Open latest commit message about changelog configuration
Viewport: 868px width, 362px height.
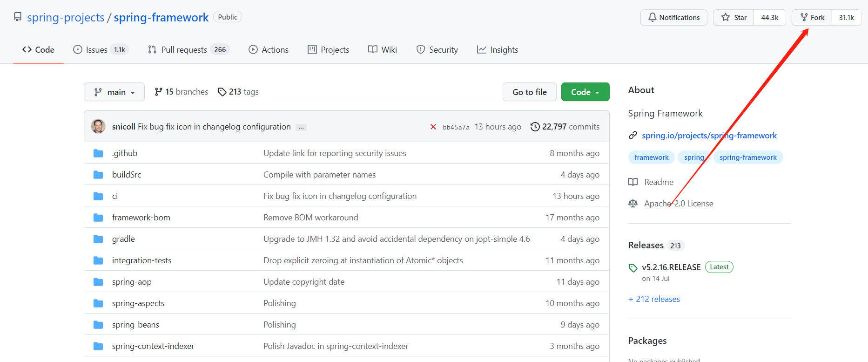click(214, 127)
